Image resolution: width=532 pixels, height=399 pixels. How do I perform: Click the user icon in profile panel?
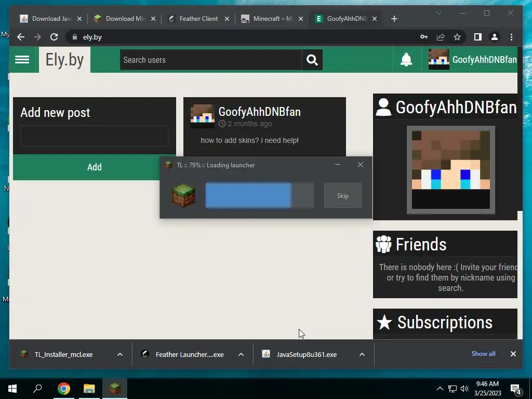(383, 107)
